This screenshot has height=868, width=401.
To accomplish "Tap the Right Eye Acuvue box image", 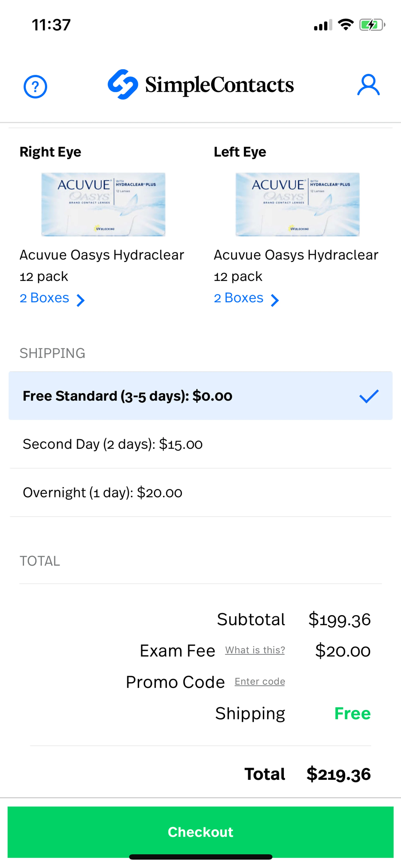I will pos(103,204).
